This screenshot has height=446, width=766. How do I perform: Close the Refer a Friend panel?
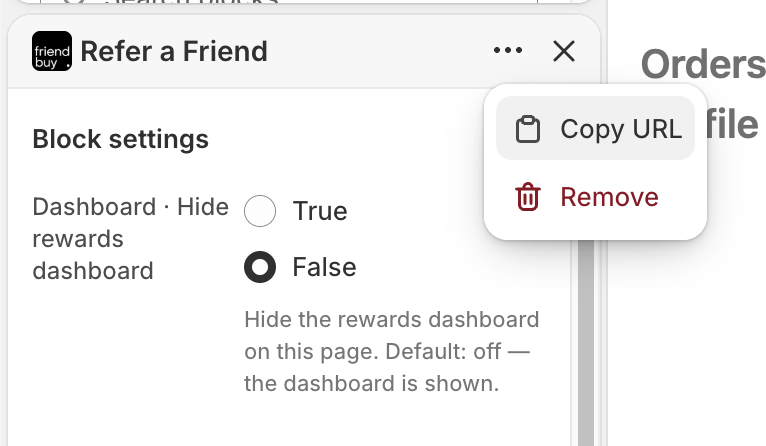[x=564, y=51]
